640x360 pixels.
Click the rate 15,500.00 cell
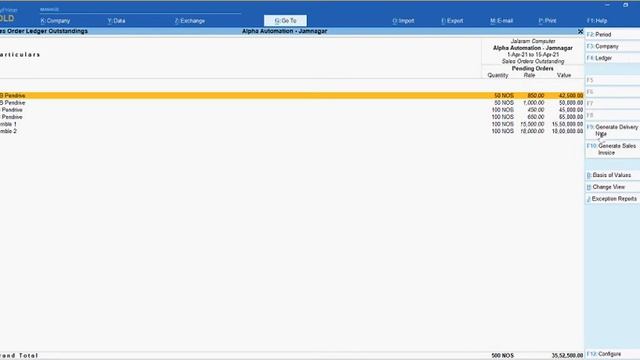pyautogui.click(x=532, y=124)
